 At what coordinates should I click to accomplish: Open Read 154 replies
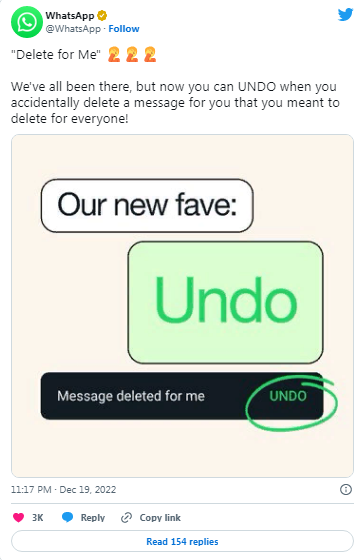tap(182, 541)
